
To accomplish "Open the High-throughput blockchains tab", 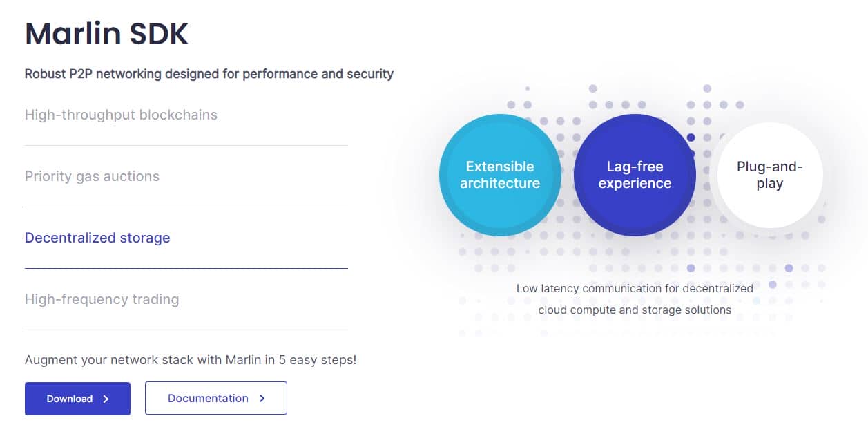I will [x=121, y=115].
